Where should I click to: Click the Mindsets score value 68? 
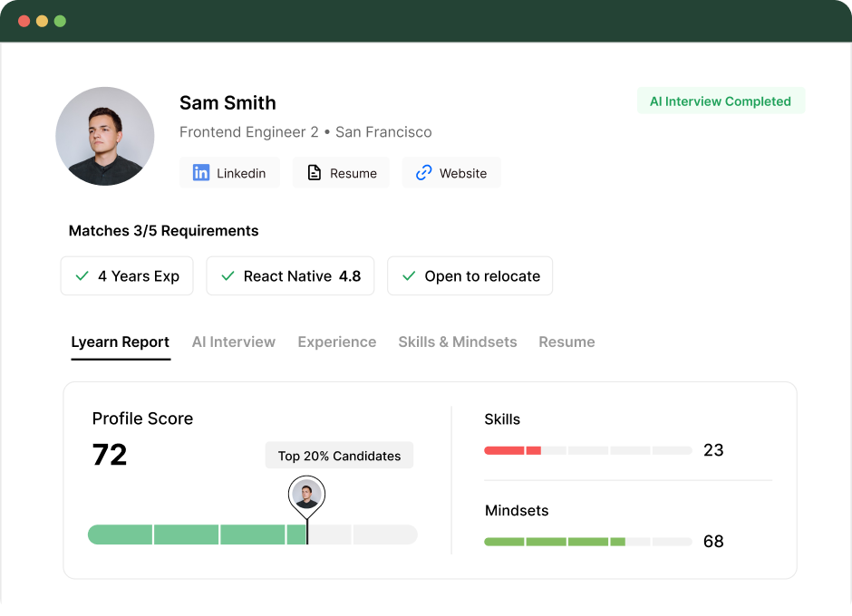click(713, 542)
